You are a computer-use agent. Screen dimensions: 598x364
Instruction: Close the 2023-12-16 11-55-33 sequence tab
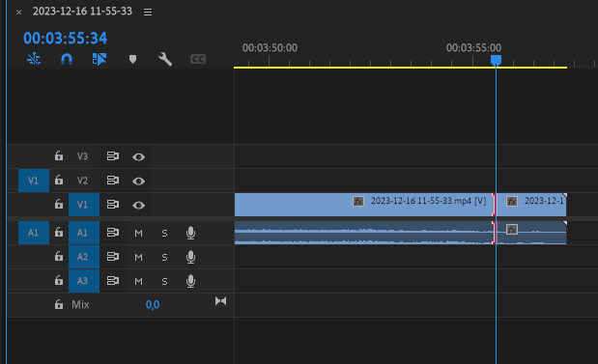coord(18,13)
